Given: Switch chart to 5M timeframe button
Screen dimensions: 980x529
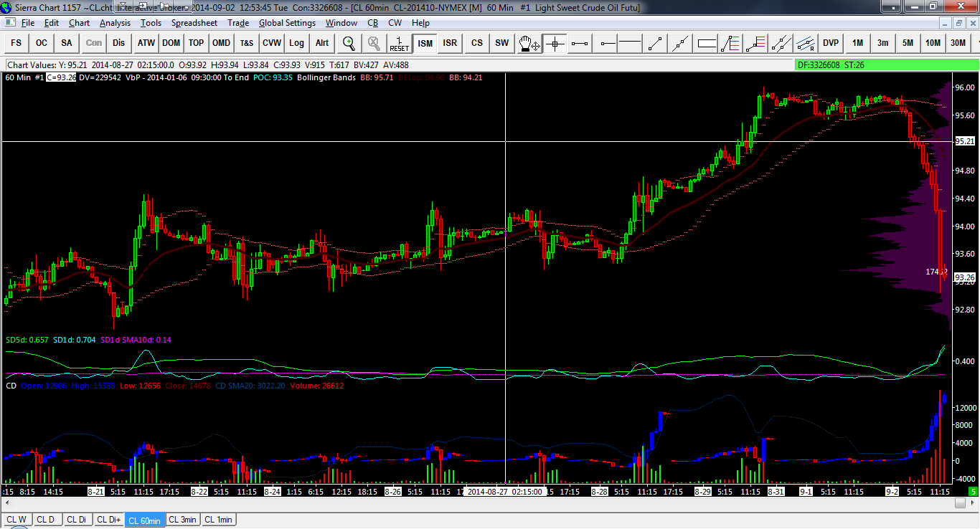Looking at the screenshot, I should click(x=908, y=43).
